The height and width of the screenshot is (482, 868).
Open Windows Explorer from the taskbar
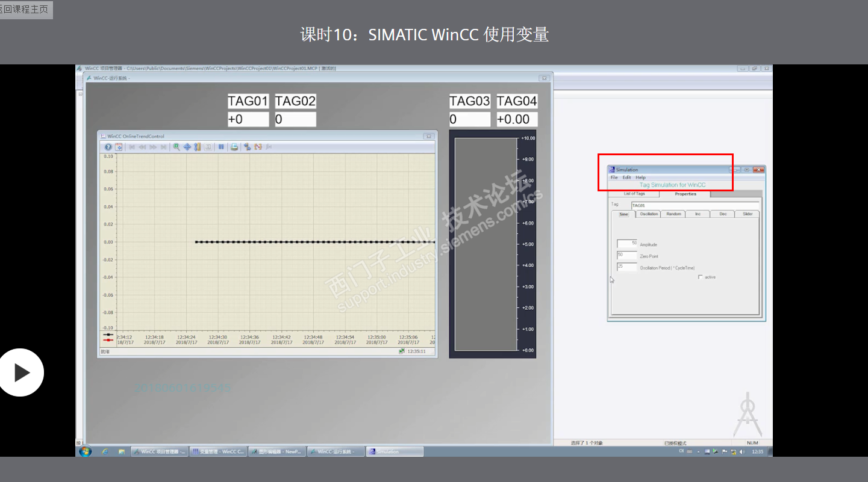(x=122, y=451)
